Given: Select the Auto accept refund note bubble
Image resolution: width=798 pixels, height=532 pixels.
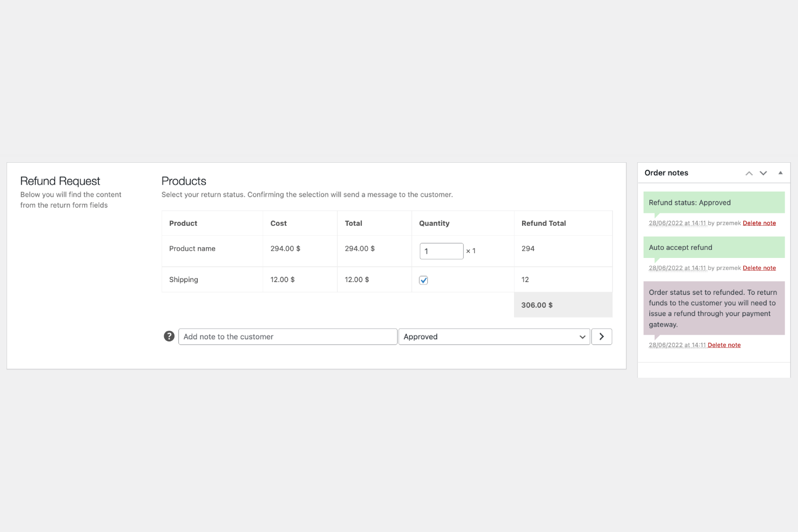Looking at the screenshot, I should (x=713, y=248).
